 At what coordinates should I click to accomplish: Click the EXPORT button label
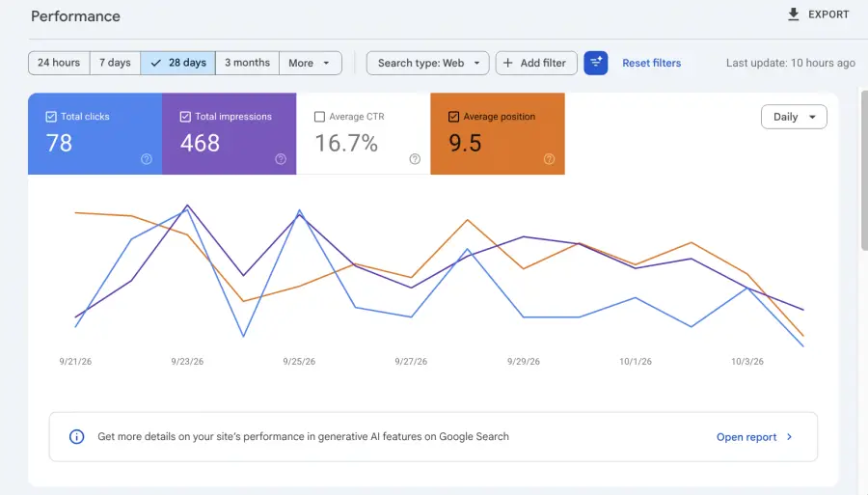tap(828, 14)
